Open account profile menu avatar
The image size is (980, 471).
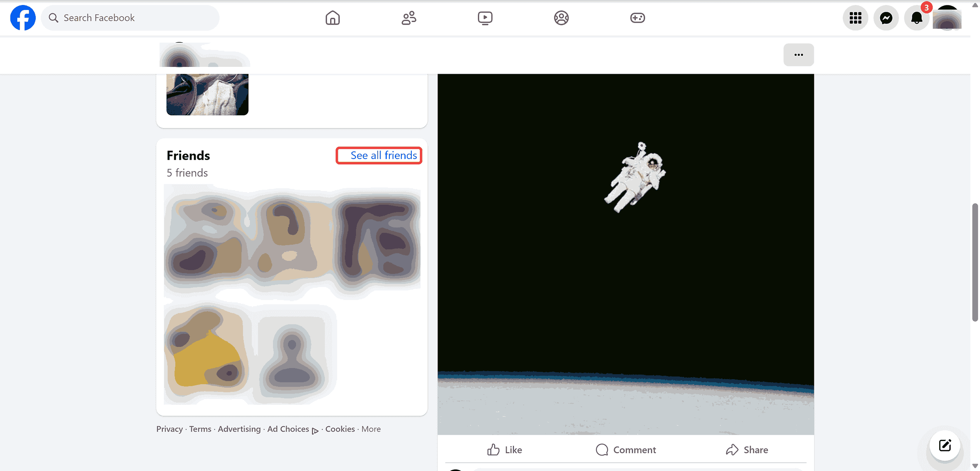(947, 18)
